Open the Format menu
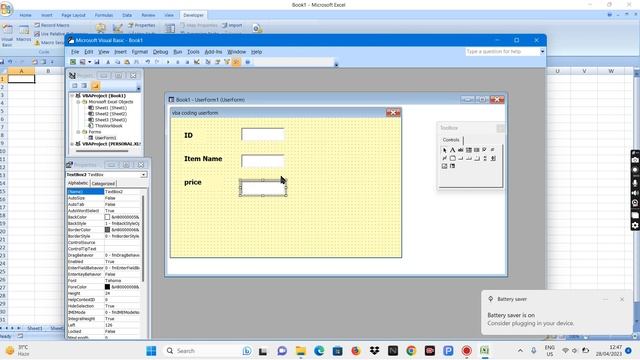 (x=140, y=52)
